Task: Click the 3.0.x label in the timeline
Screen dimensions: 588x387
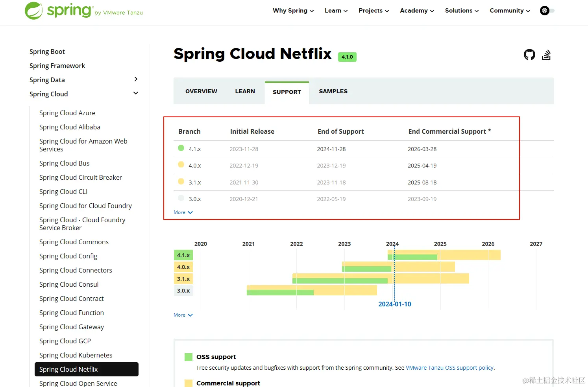Action: tap(183, 291)
